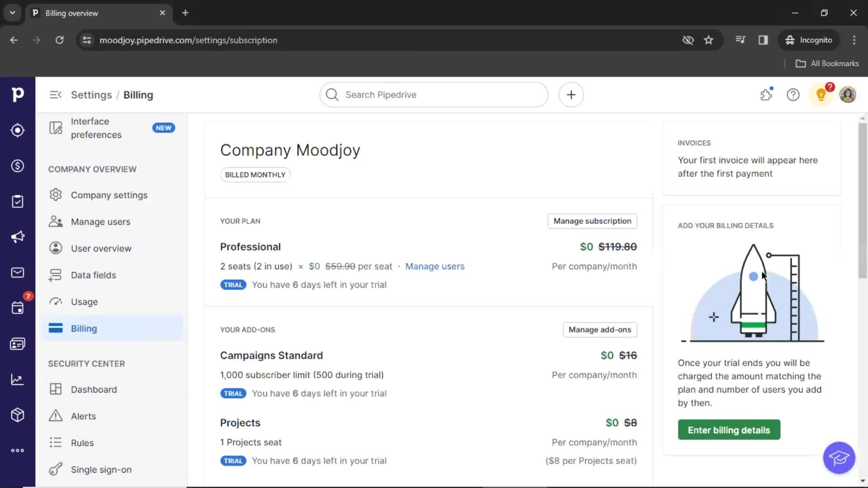This screenshot has width=868, height=488.
Task: Click the BILLED MONTHLY badge
Action: click(x=255, y=175)
